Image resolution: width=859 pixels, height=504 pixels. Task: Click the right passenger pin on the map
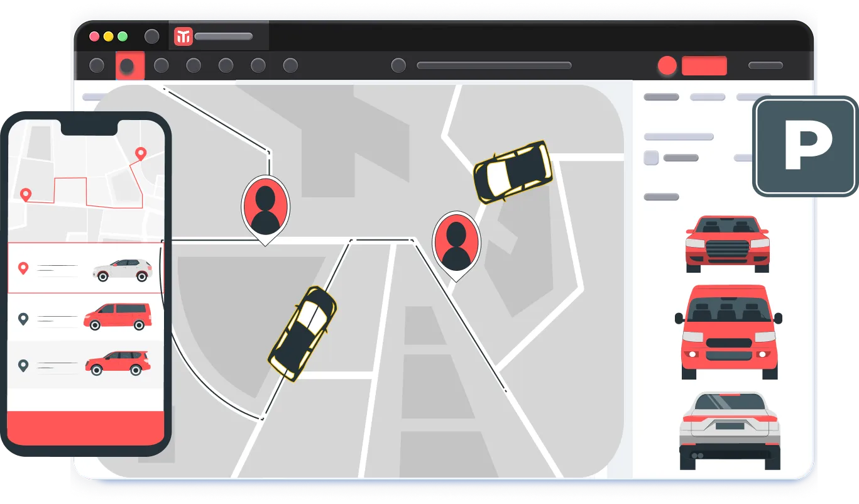click(456, 243)
